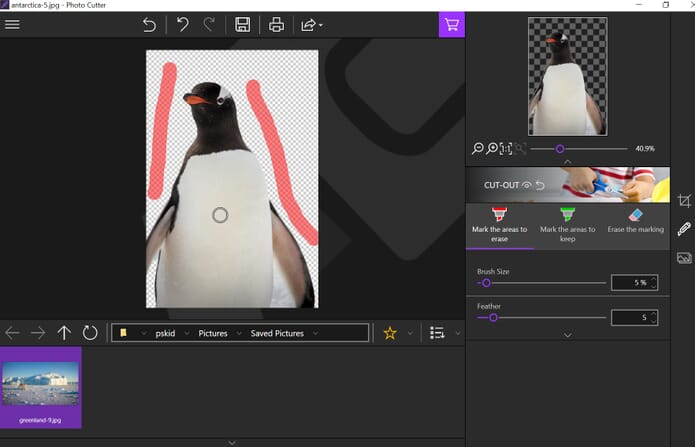
Task: Go up one folder level
Action: pos(64,333)
